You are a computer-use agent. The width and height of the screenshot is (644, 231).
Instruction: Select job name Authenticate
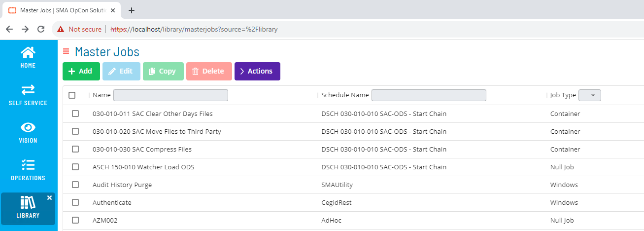(x=112, y=202)
